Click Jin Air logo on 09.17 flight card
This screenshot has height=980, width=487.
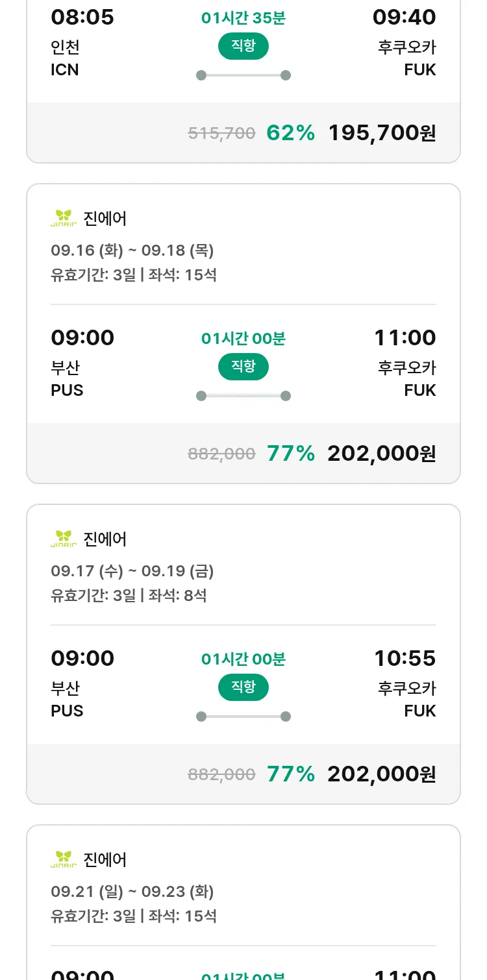coord(64,539)
